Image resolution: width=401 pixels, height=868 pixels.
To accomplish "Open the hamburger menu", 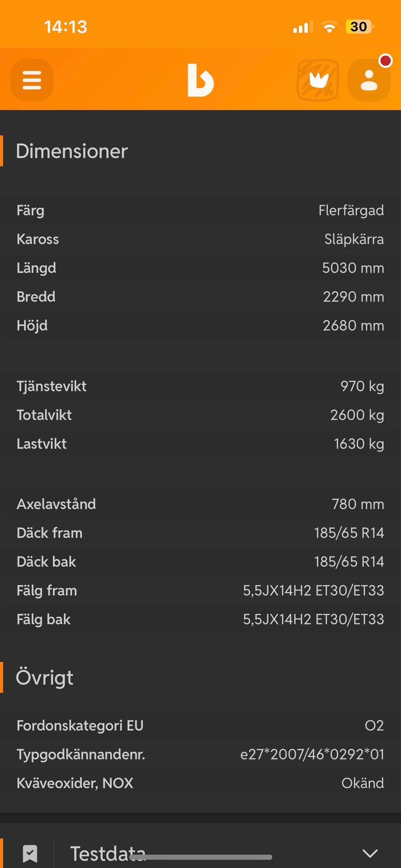I will [32, 80].
